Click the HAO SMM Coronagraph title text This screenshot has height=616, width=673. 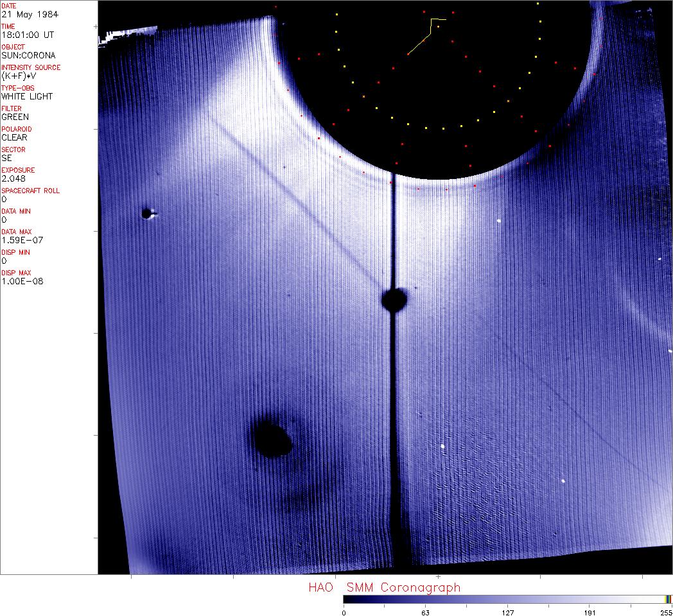384,587
